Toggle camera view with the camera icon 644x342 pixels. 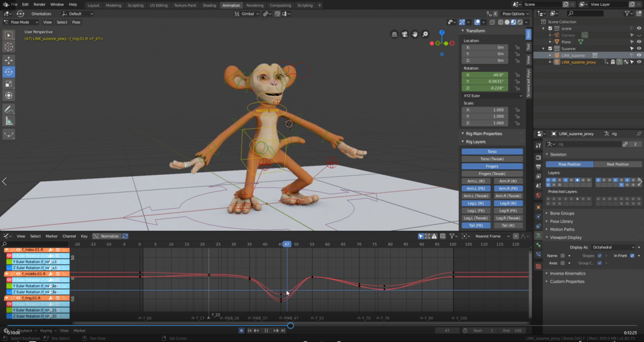[404, 35]
